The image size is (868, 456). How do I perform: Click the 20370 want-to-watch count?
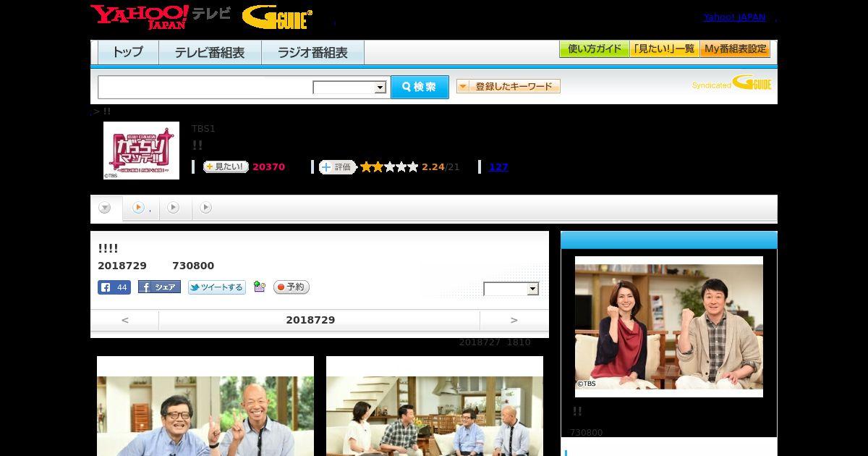pos(268,167)
